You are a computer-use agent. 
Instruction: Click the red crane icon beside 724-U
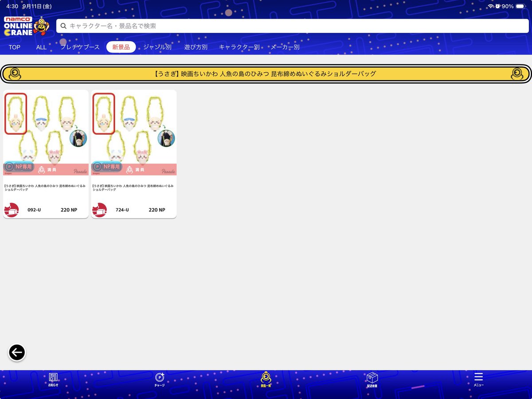click(x=100, y=210)
